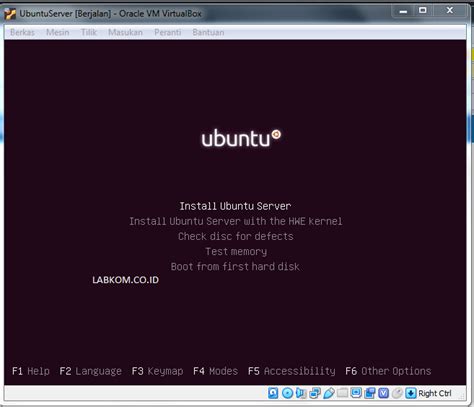Image resolution: width=474 pixels, height=407 pixels.
Task: Click the Right Ctrl host key label
Action: coord(435,393)
